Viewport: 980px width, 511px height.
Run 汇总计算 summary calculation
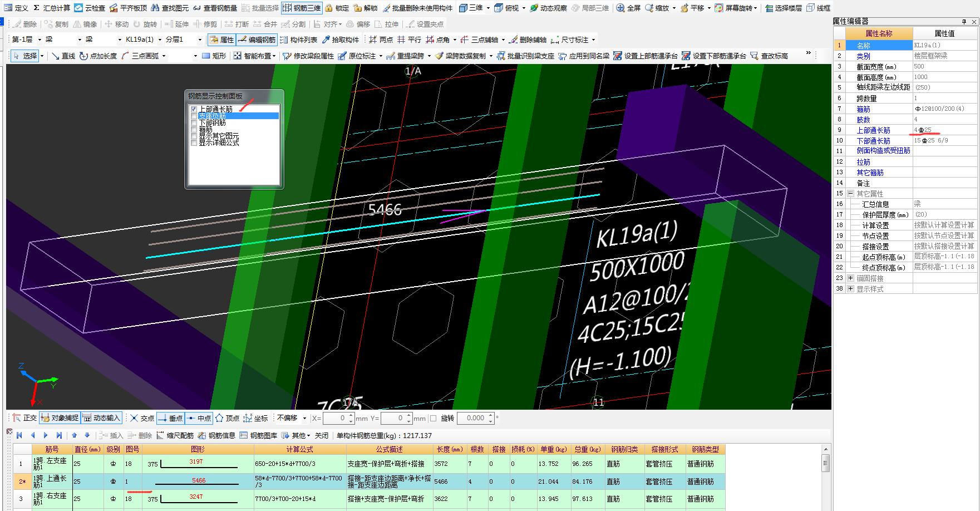[x=51, y=8]
